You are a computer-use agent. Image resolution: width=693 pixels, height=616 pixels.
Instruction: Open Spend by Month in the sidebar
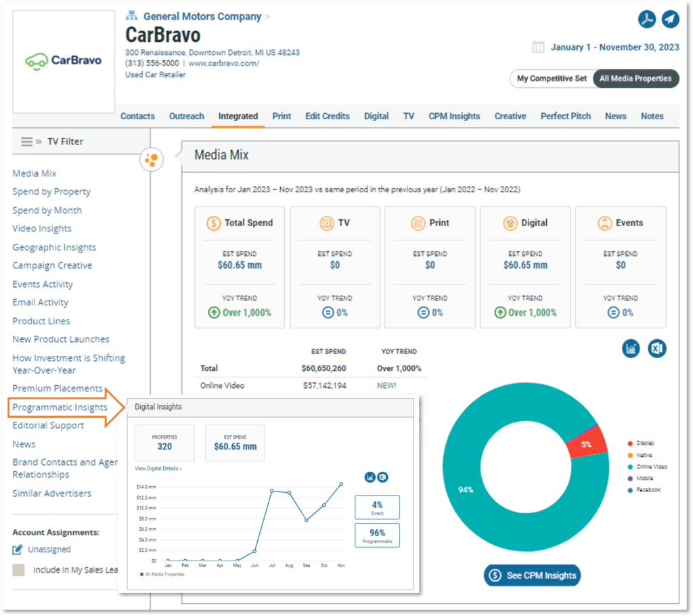pos(47,211)
